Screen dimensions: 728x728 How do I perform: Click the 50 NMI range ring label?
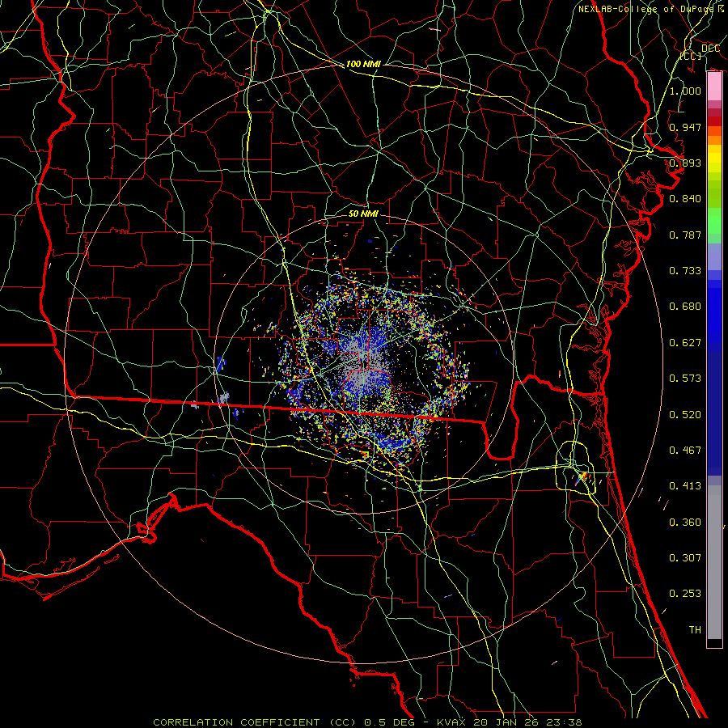point(363,214)
